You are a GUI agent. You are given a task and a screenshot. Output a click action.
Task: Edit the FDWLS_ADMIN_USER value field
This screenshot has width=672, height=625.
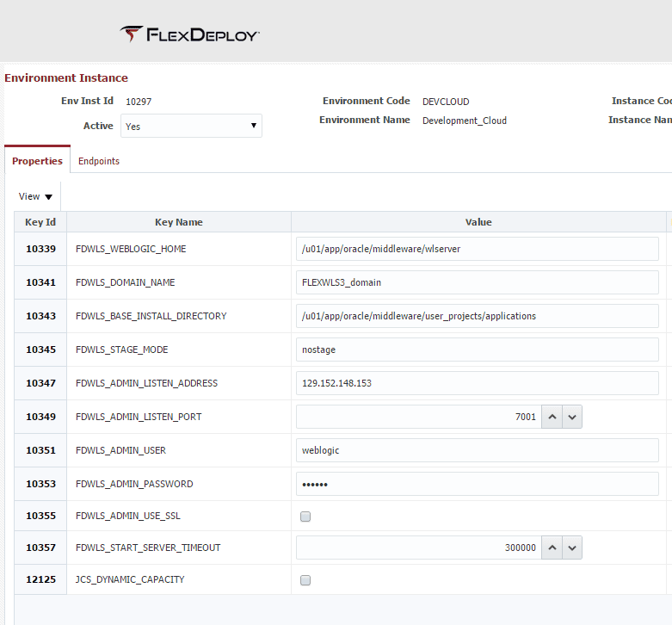point(477,450)
